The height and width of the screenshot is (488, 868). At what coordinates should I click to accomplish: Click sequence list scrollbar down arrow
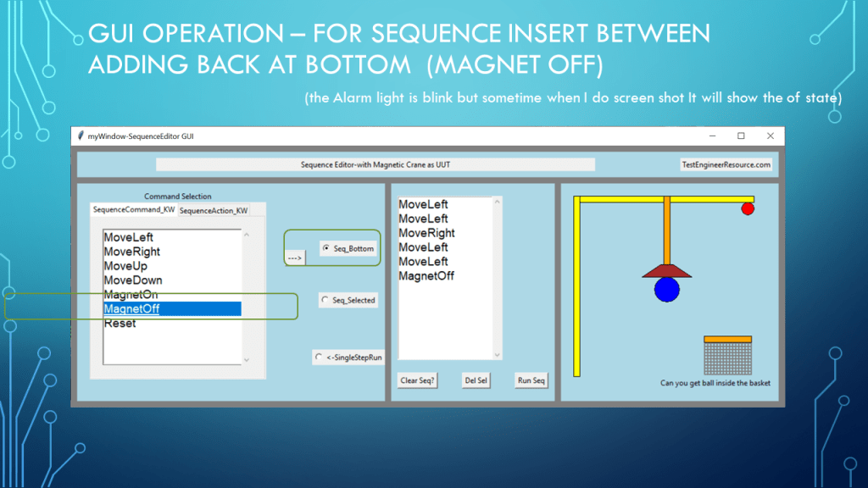(498, 355)
